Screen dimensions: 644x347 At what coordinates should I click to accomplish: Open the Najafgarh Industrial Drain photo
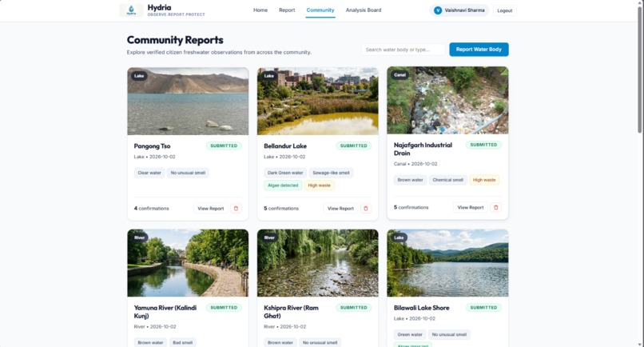click(447, 100)
